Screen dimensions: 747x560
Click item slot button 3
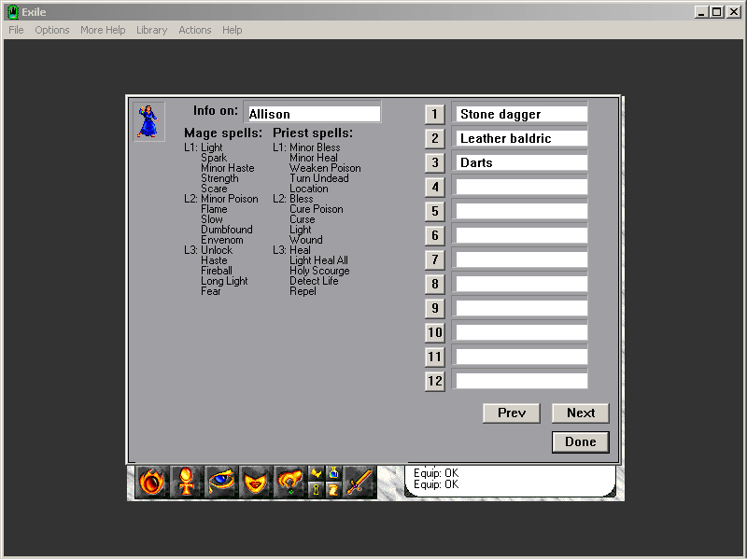(434, 162)
